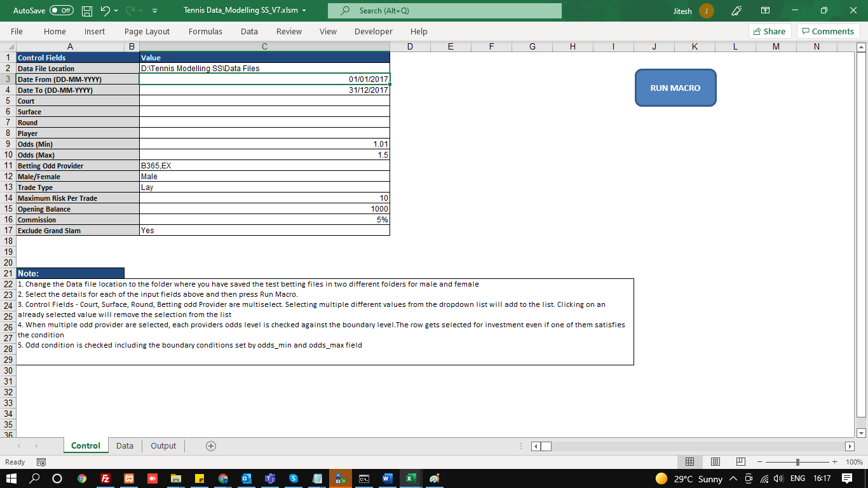The width and height of the screenshot is (868, 488).
Task: Switch to the Output sheet tab
Action: click(x=163, y=446)
